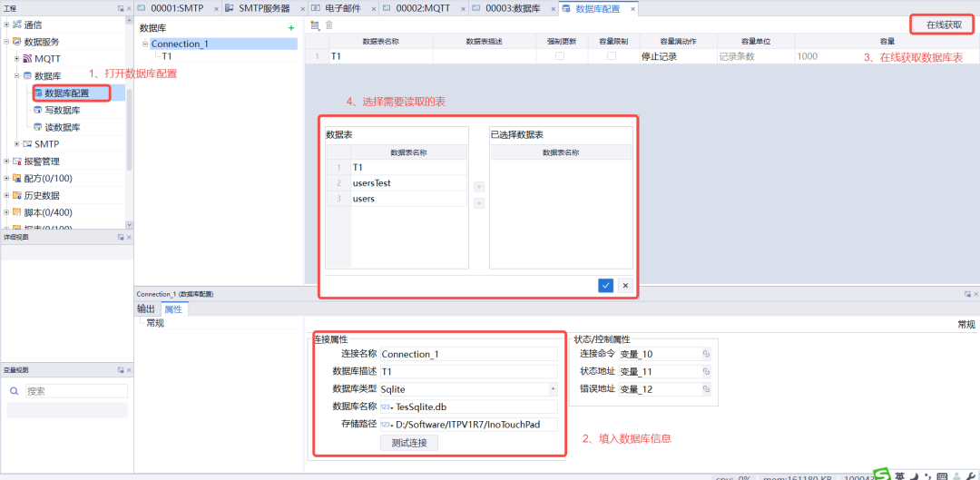Screen dimensions: 980x480
Task: Confirm selection with blue checkmark button
Action: [x=605, y=286]
